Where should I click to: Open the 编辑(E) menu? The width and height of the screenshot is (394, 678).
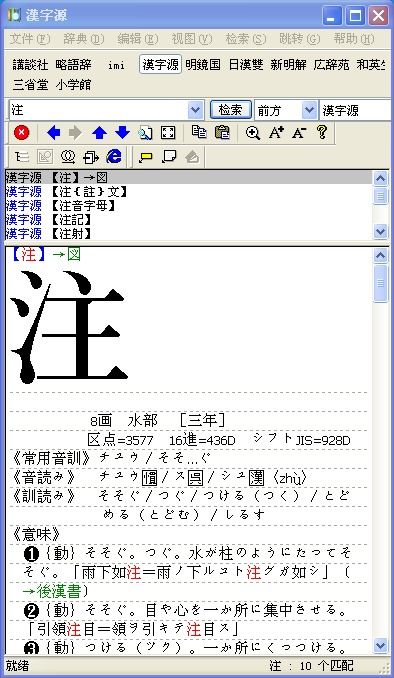tap(138, 39)
